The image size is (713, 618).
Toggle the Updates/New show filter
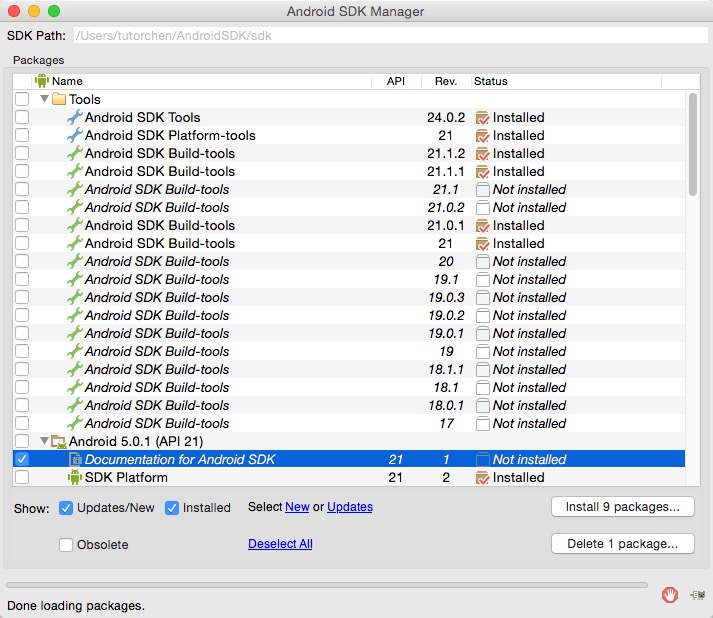tap(66, 508)
